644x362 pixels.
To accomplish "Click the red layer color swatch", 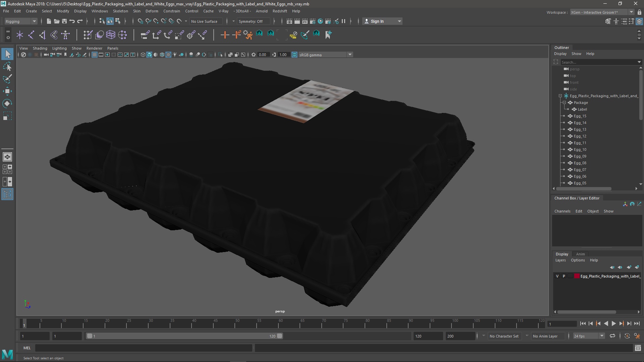I will tap(577, 276).
